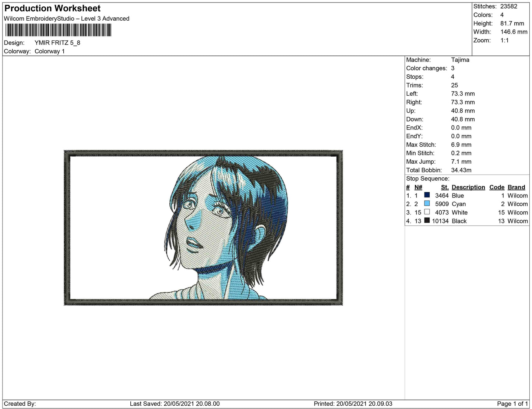
Task: Select the EndX value "0.0 mm"
Action: [461, 127]
